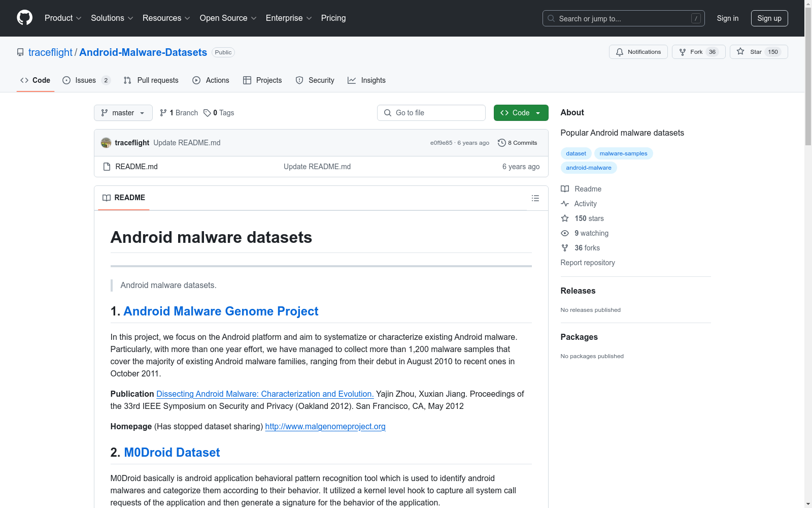Open the README outline list icon

[x=535, y=198]
